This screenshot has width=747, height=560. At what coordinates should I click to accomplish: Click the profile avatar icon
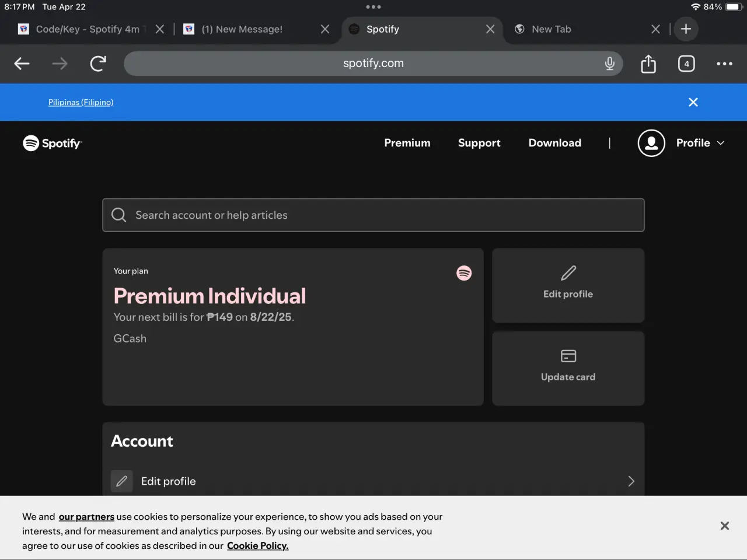click(x=651, y=143)
